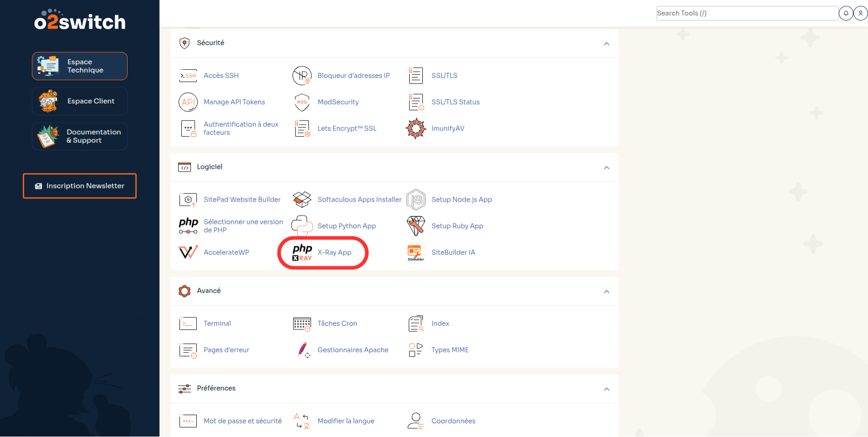Open Gestionnaires Apache link
868x437 pixels.
pyautogui.click(x=353, y=350)
